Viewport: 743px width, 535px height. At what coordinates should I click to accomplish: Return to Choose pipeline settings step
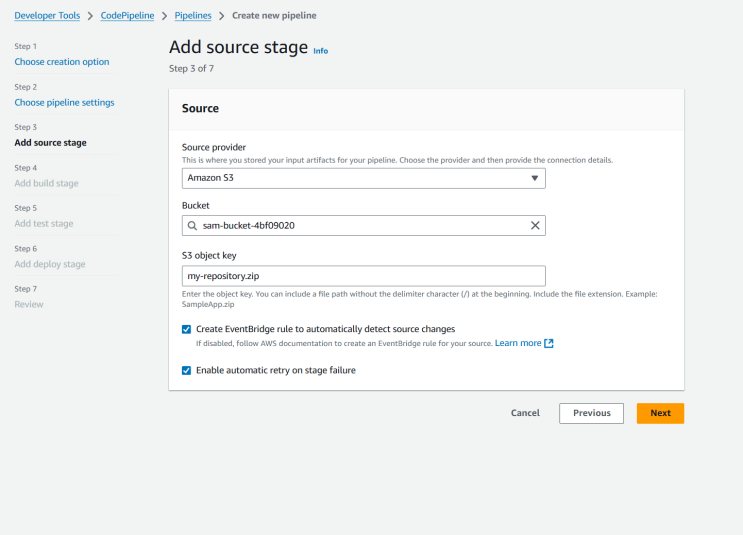(64, 102)
